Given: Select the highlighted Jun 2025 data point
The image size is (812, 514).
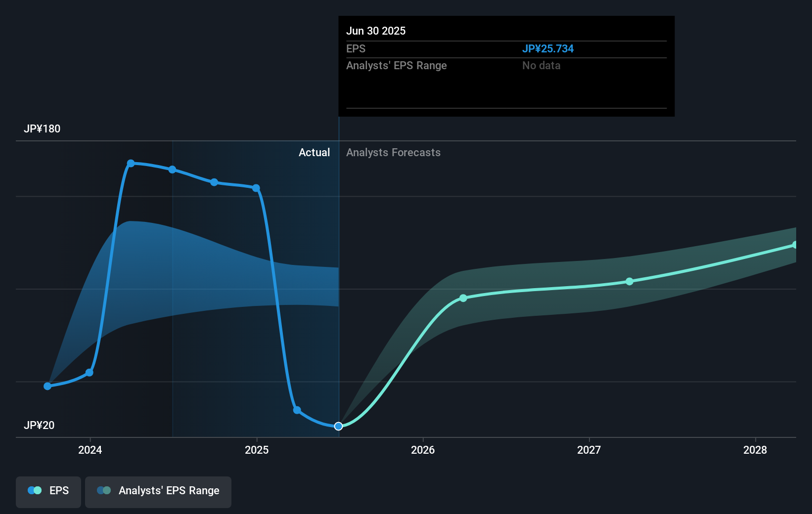Looking at the screenshot, I should pyautogui.click(x=338, y=426).
